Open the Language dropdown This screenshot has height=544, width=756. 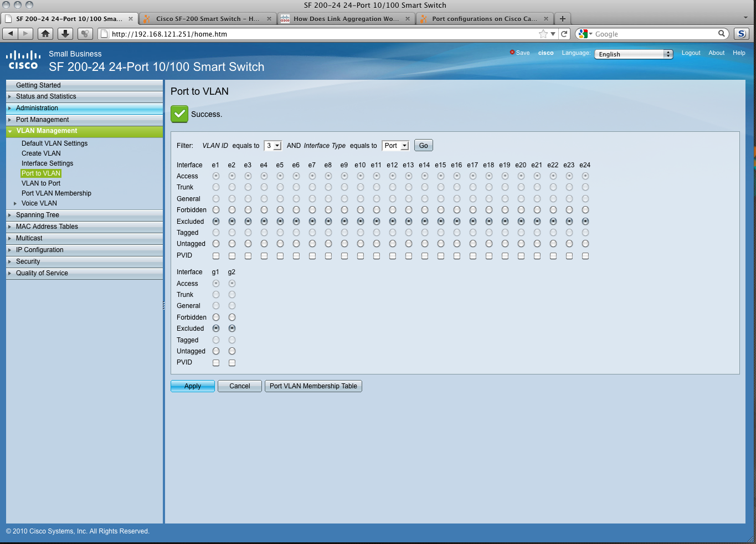pos(634,54)
